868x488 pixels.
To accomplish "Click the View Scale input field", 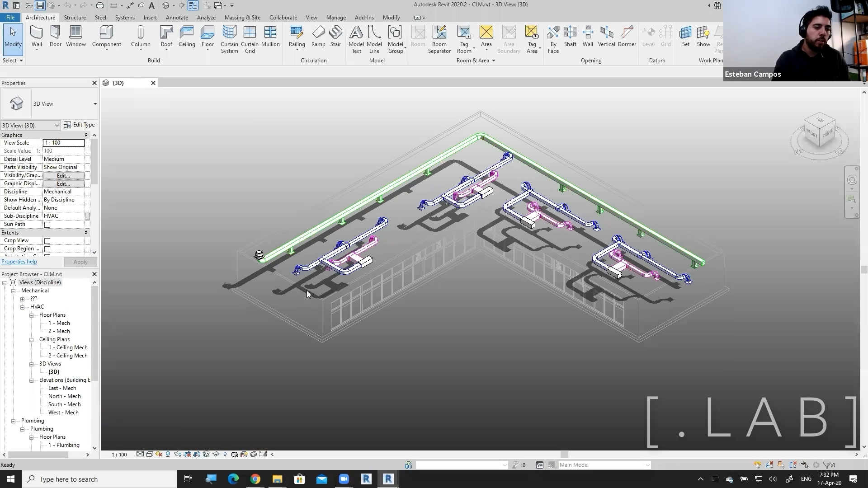I will [x=63, y=143].
